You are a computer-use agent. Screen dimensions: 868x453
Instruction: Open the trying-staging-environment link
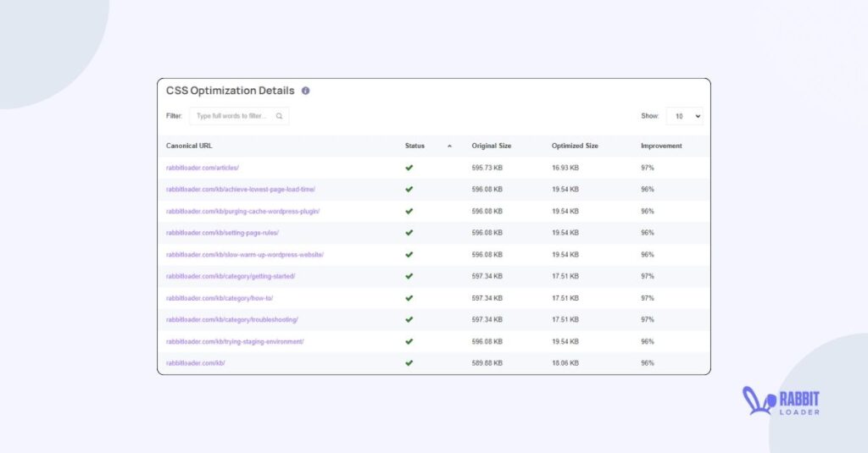tap(236, 341)
